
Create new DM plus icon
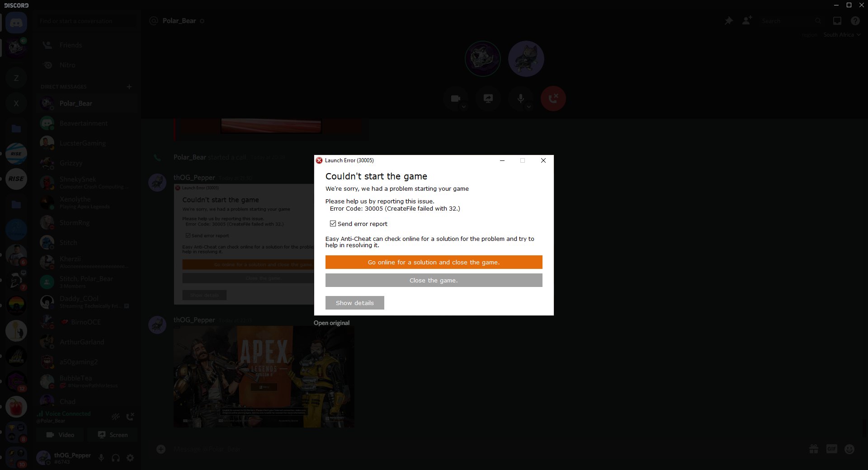click(129, 86)
